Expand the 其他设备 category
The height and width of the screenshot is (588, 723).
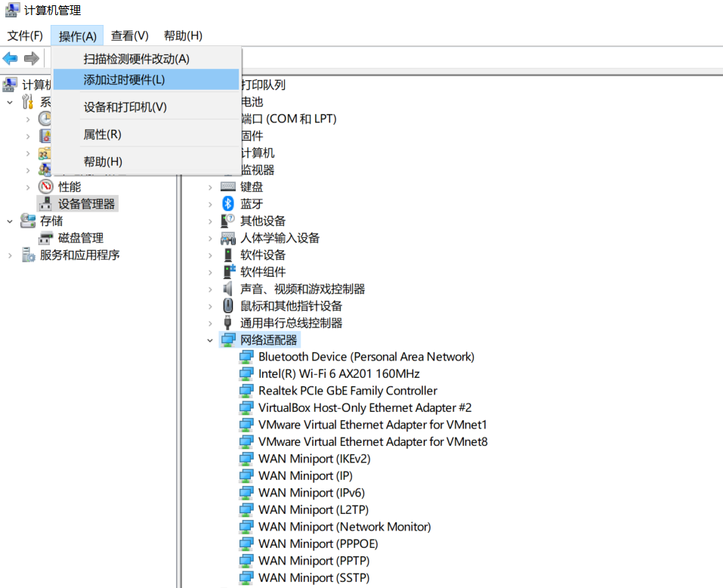pyautogui.click(x=210, y=221)
